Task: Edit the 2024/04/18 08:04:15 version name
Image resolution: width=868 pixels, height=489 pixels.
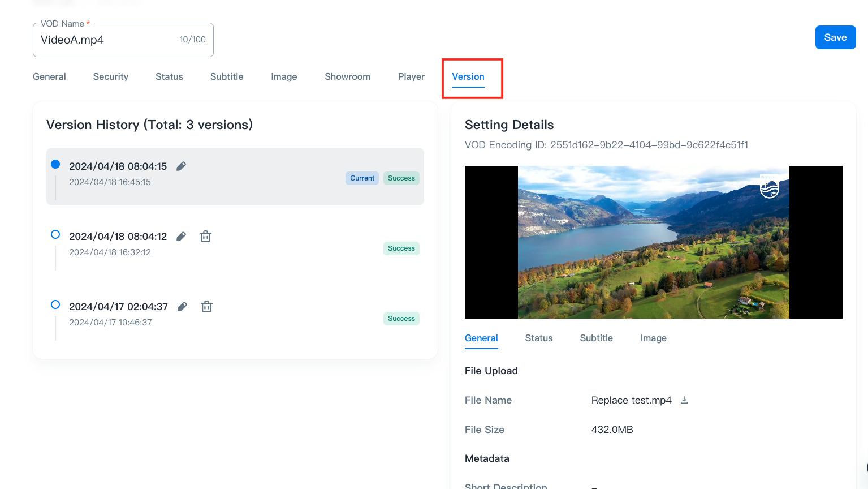Action: tap(181, 166)
